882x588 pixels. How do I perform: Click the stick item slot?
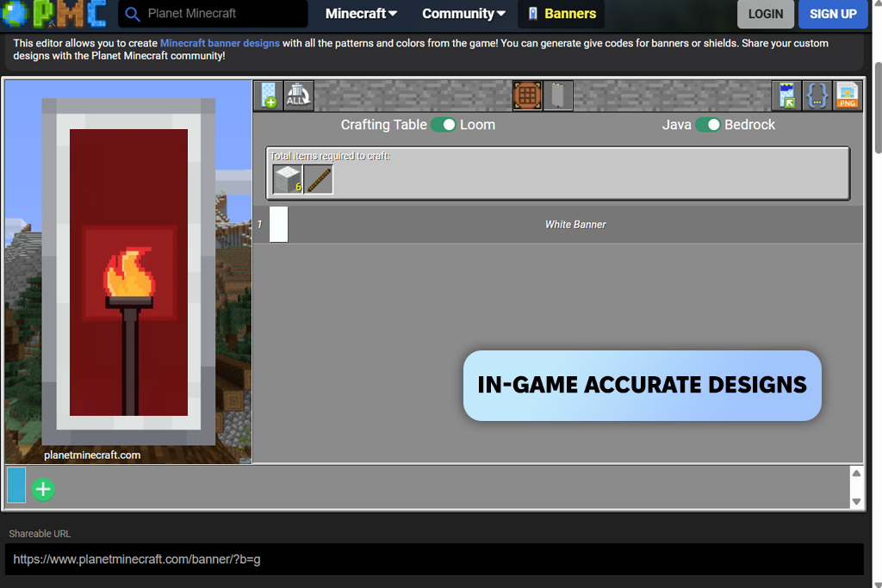click(319, 179)
